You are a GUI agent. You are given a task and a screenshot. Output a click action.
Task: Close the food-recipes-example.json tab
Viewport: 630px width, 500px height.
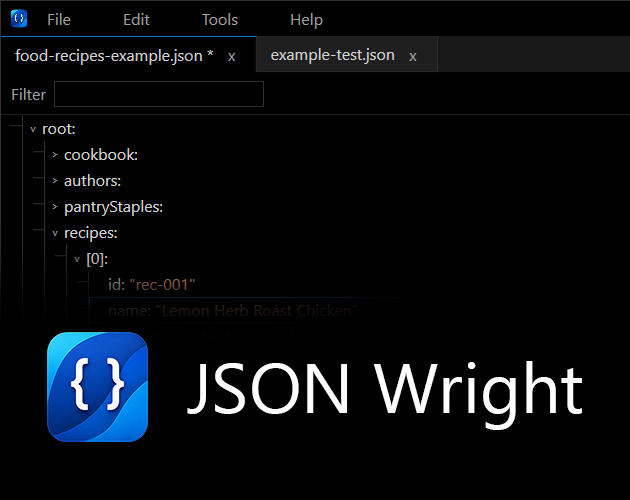[231, 57]
